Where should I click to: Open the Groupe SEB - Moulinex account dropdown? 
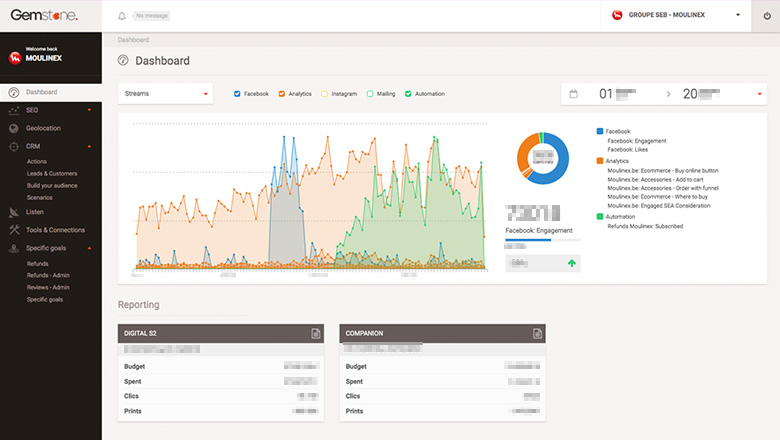(x=676, y=15)
